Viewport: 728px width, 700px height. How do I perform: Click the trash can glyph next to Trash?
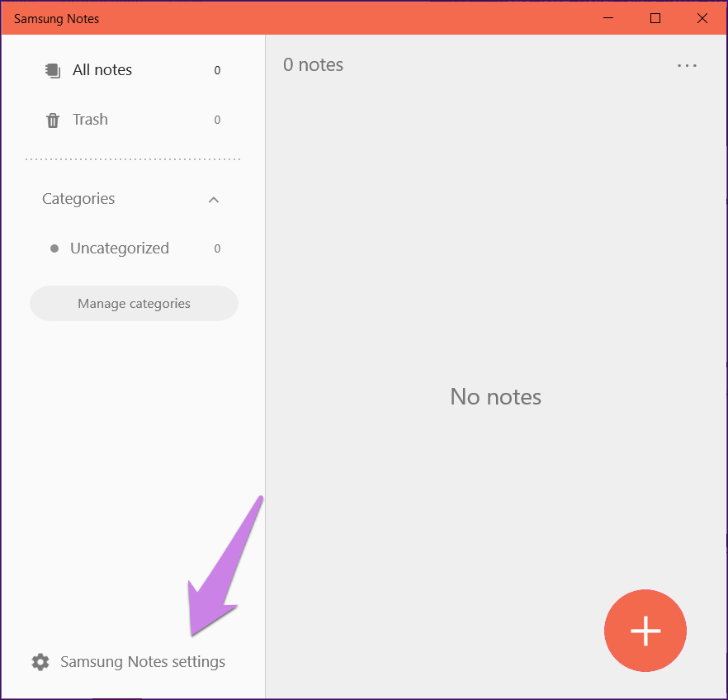(52, 119)
